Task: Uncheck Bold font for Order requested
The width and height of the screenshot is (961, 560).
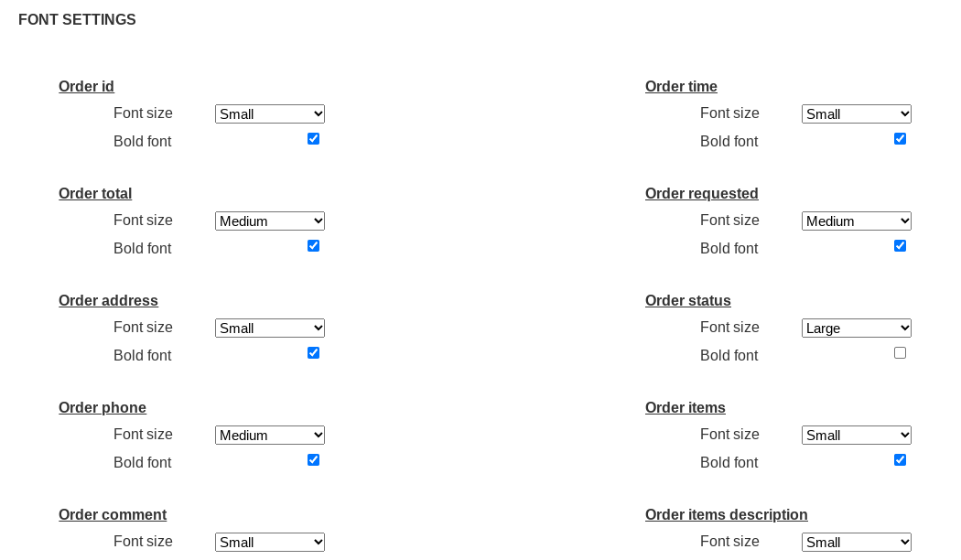Action: coord(900,246)
